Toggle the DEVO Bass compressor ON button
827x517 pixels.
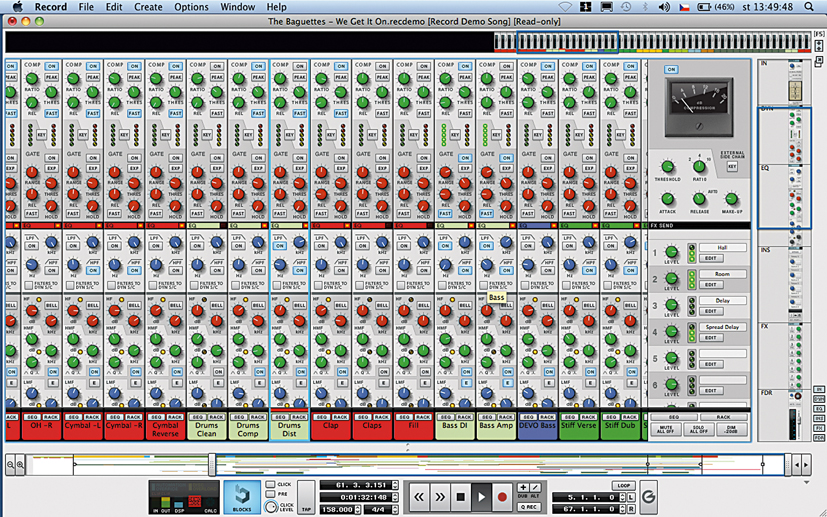tap(547, 66)
